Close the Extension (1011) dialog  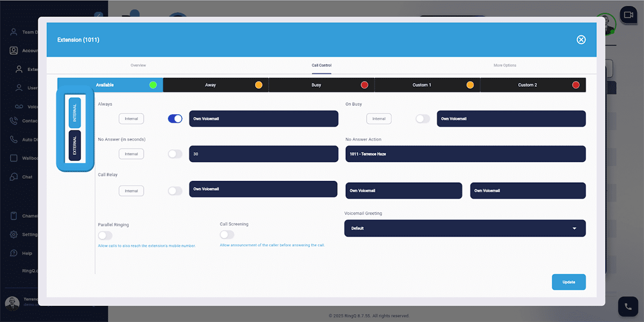pos(581,40)
